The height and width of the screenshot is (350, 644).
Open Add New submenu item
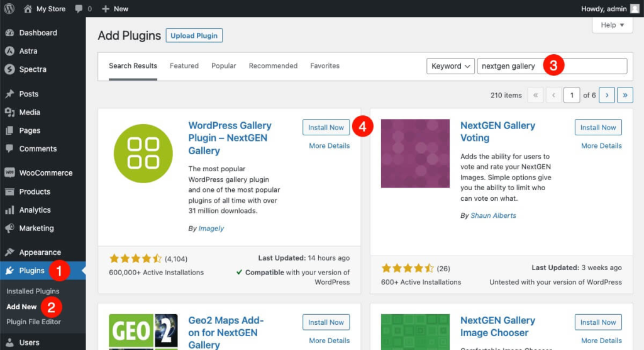click(x=21, y=307)
